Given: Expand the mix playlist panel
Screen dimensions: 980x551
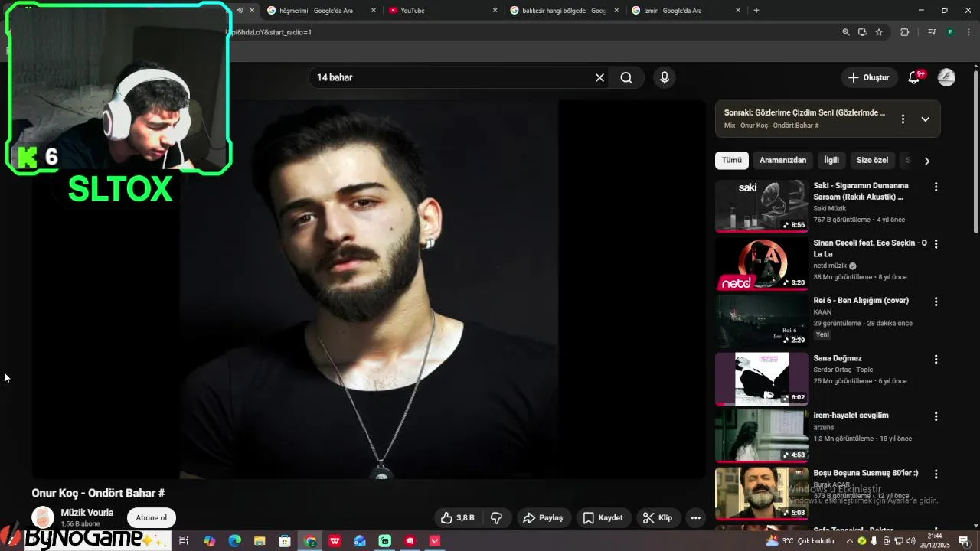Looking at the screenshot, I should click(926, 119).
